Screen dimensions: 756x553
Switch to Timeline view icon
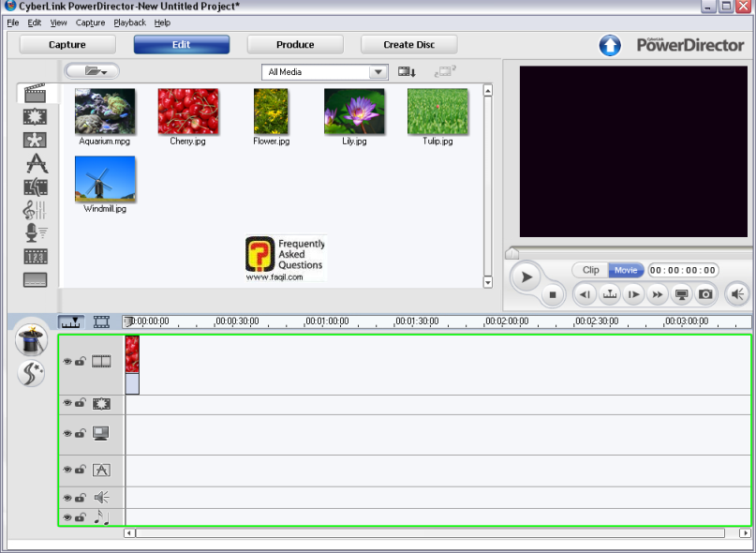tap(71, 321)
